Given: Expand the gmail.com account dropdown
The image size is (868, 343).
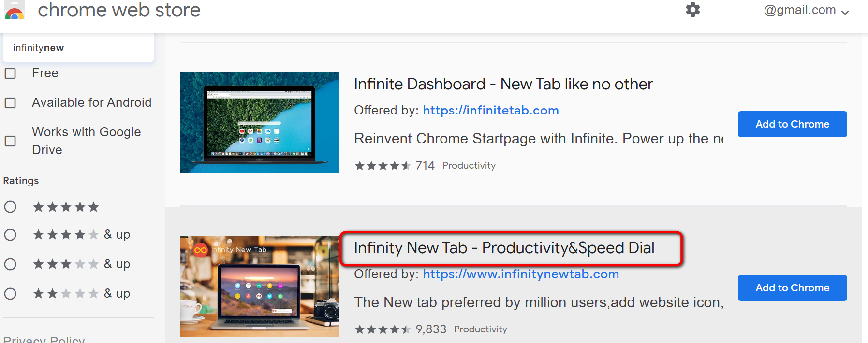Looking at the screenshot, I should [806, 10].
